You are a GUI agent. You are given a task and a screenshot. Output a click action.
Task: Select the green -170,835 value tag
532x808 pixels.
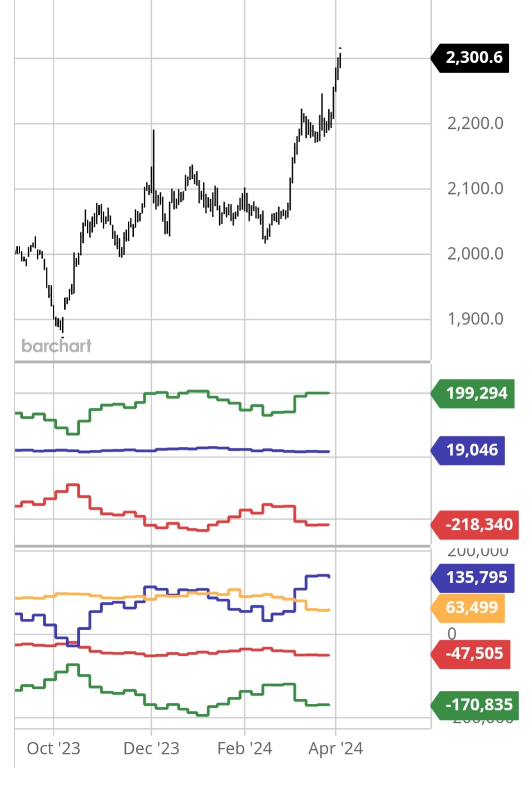coord(478,705)
